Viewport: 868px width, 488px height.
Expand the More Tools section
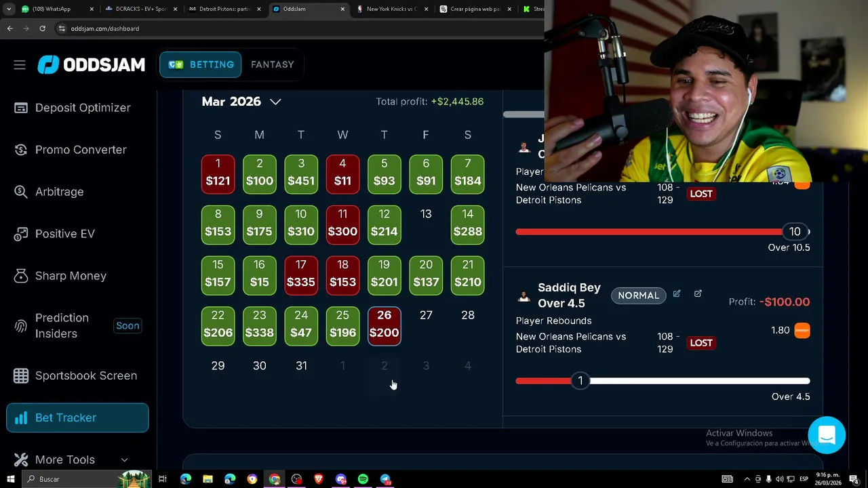point(77,460)
